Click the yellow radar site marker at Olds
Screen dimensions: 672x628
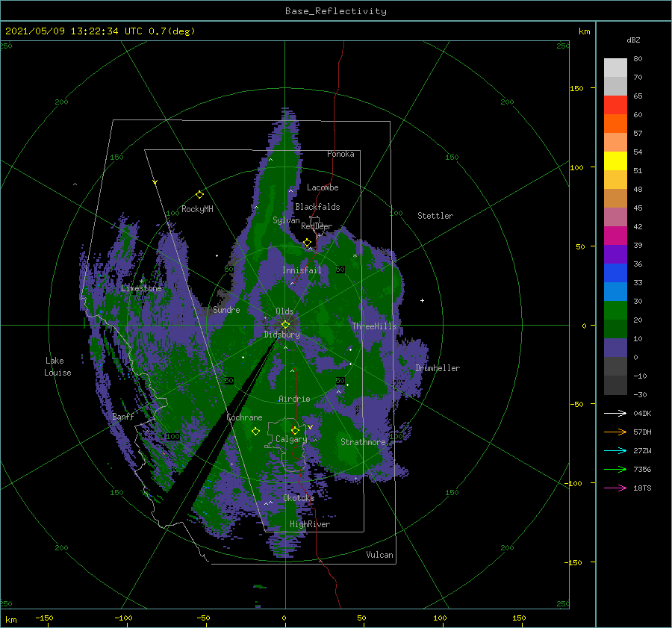285,325
